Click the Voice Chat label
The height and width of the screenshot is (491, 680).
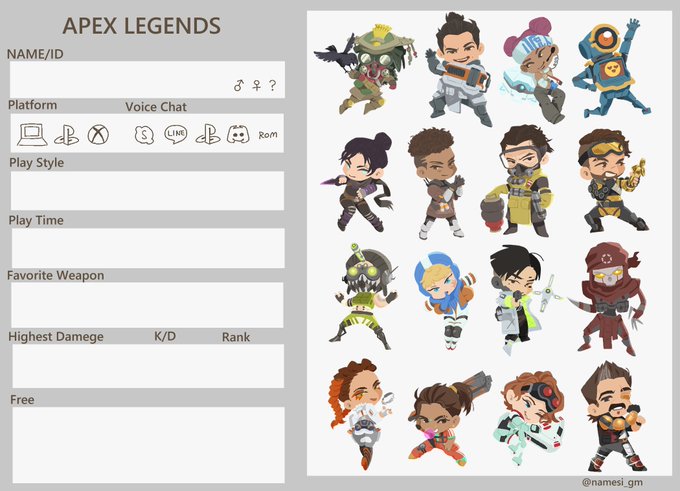156,107
